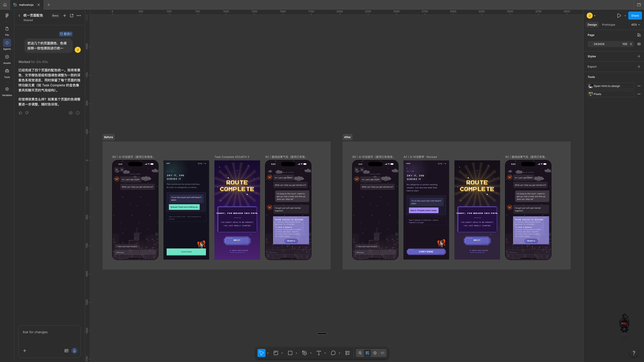Switch to the Prototype tab
This screenshot has height=362, width=644.
[608, 25]
